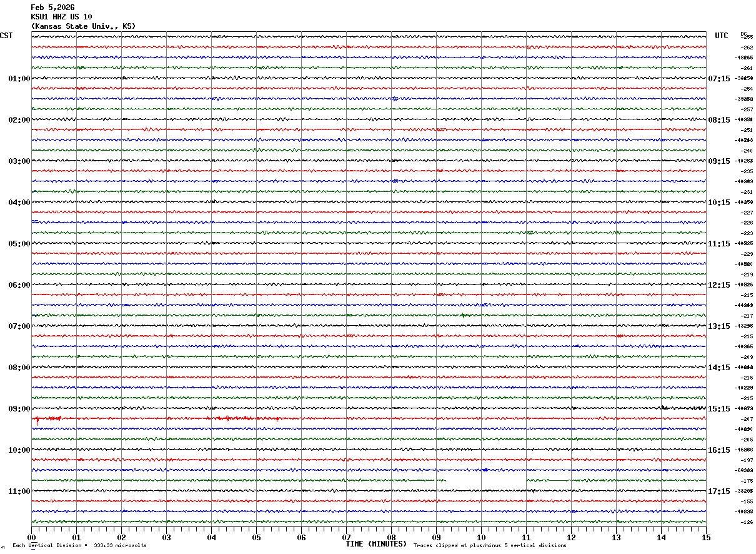Viewport: 756px width, 554px height.
Task: Click the 'TIME (MINUTES)' axis title
Action: (376, 544)
